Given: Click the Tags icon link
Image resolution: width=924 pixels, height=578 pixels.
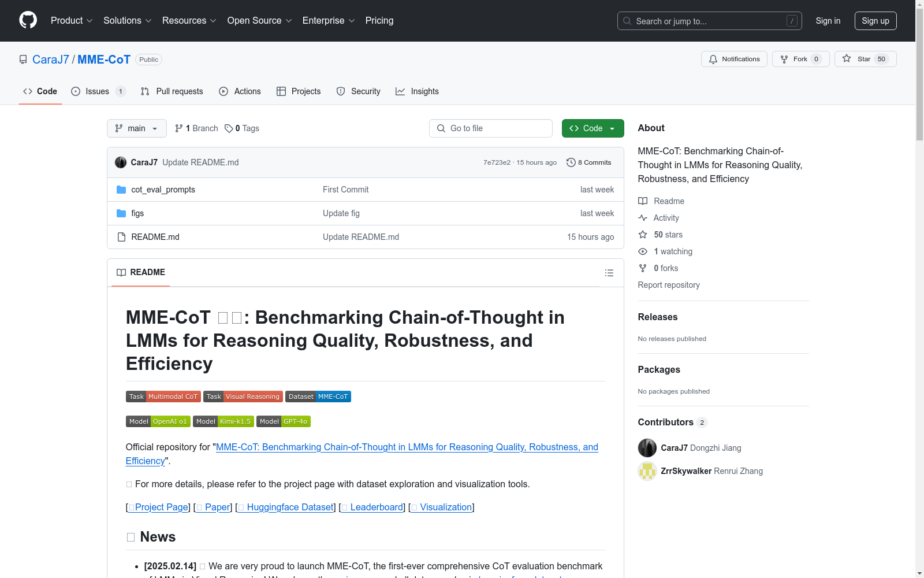Looking at the screenshot, I should click(x=229, y=128).
